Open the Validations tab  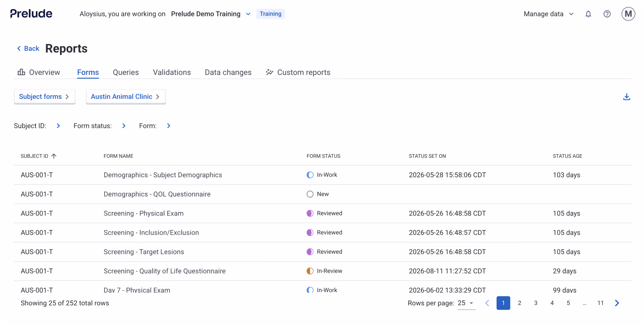pos(172,72)
